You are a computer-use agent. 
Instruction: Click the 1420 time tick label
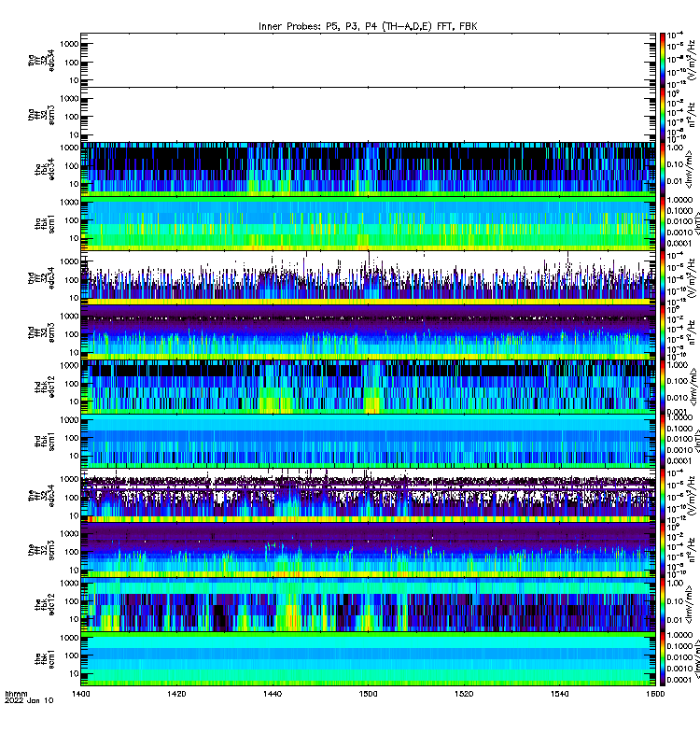176,694
